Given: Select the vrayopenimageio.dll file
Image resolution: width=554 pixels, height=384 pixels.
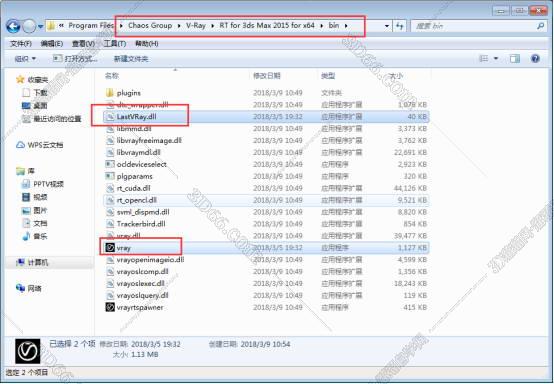Looking at the screenshot, I should (151, 260).
